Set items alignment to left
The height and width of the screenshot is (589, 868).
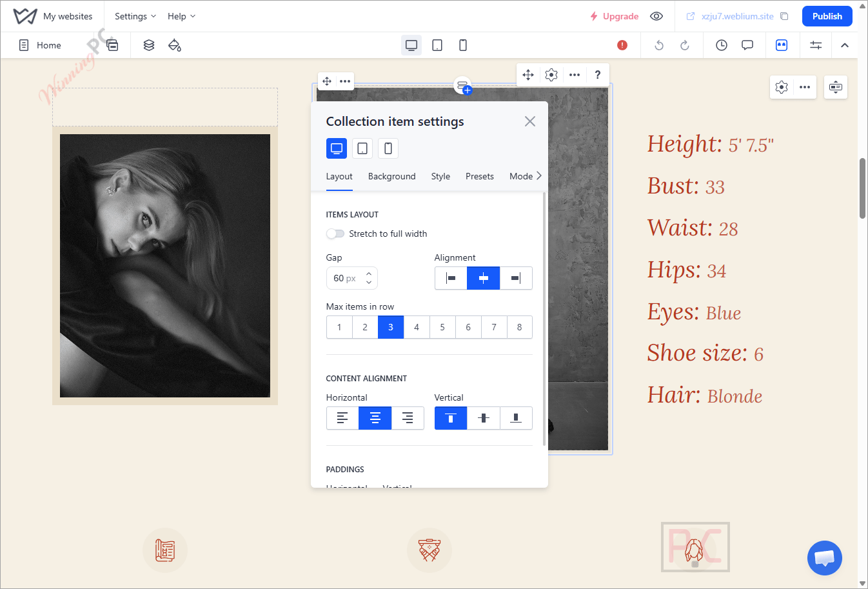coord(451,278)
